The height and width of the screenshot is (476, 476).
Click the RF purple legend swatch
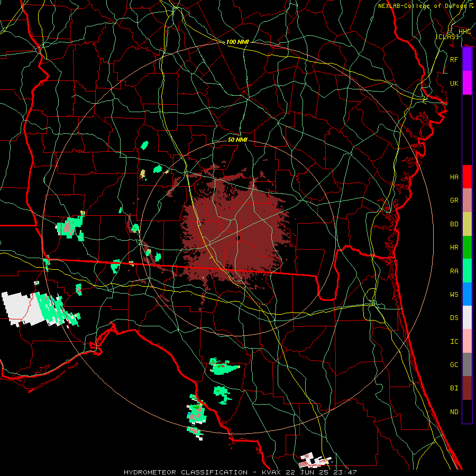[x=467, y=59]
